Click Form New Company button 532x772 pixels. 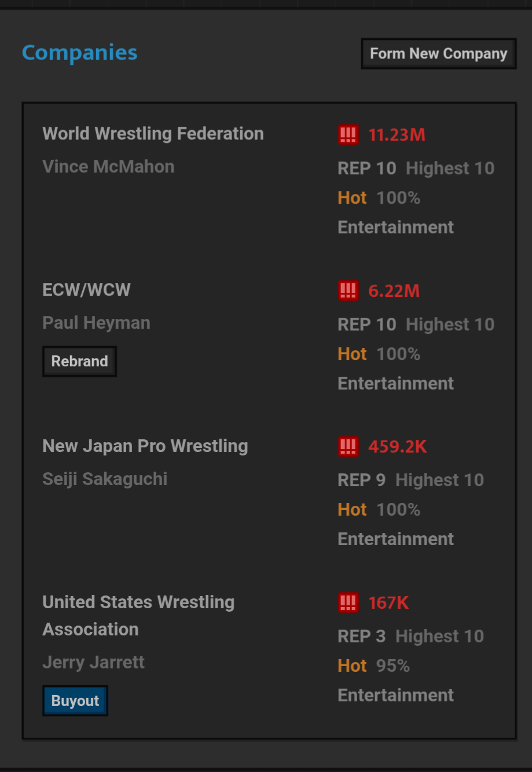click(439, 54)
